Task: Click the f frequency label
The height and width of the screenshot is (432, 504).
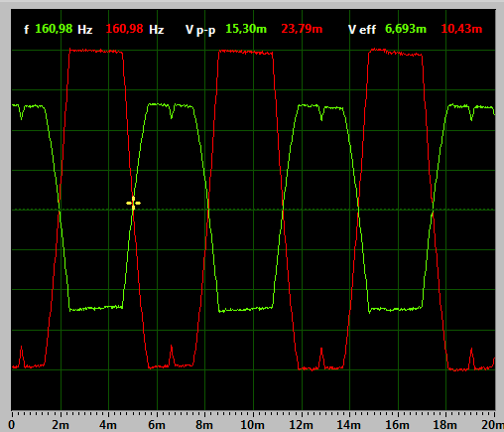Action: [26, 29]
